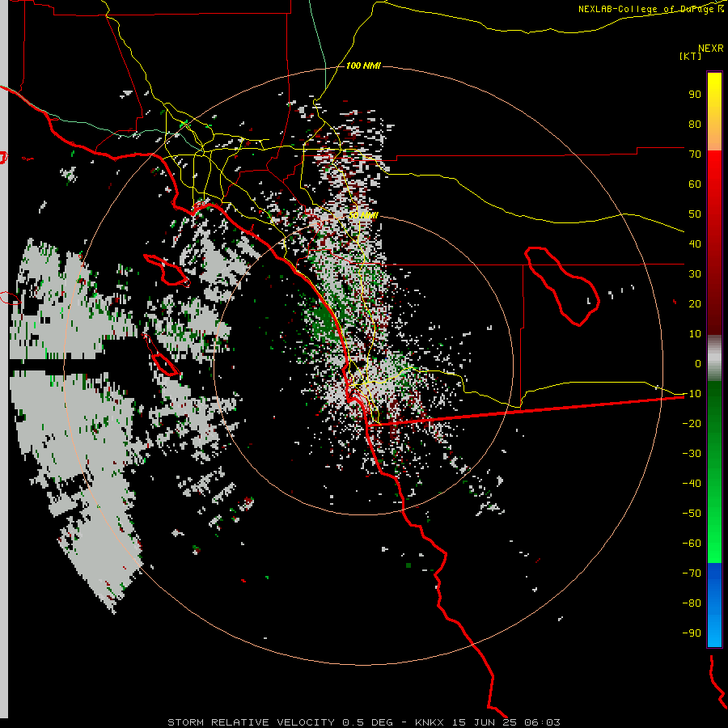The height and width of the screenshot is (728, 728).
Task: Click the 10 value on the velocity scale
Action: point(695,334)
